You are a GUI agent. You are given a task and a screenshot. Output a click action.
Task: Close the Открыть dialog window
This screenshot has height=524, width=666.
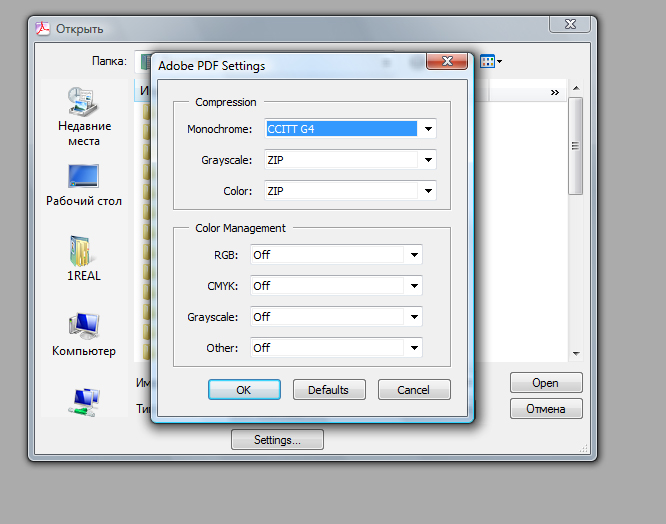[x=570, y=24]
